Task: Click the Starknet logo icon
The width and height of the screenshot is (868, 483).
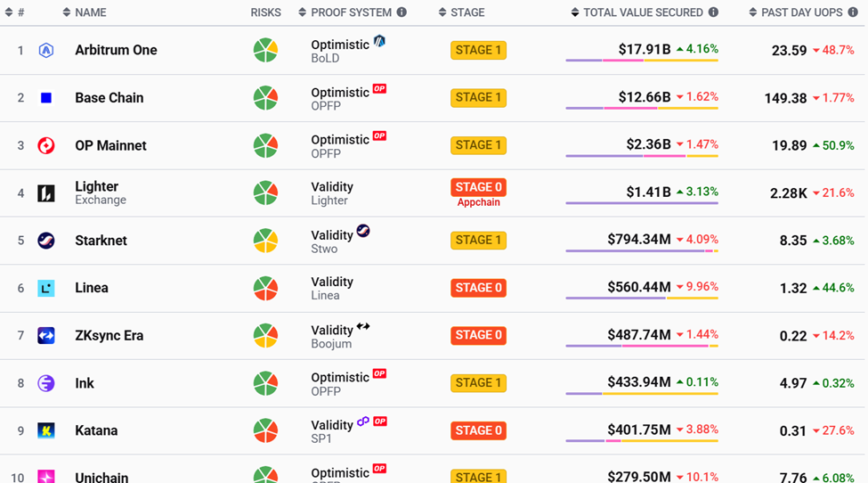Action: click(x=46, y=241)
